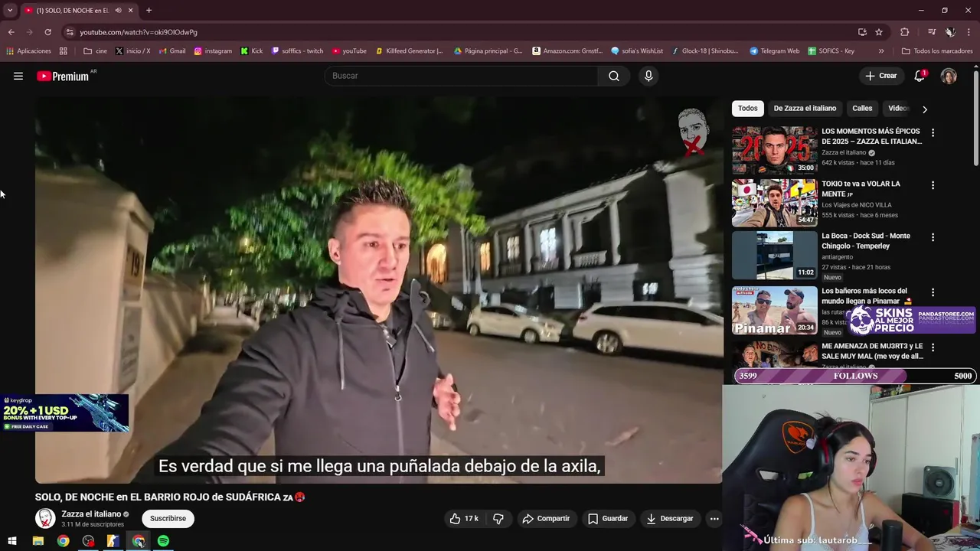This screenshot has height=551, width=980.
Task: Click Guardar to save video
Action: pyautogui.click(x=608, y=518)
